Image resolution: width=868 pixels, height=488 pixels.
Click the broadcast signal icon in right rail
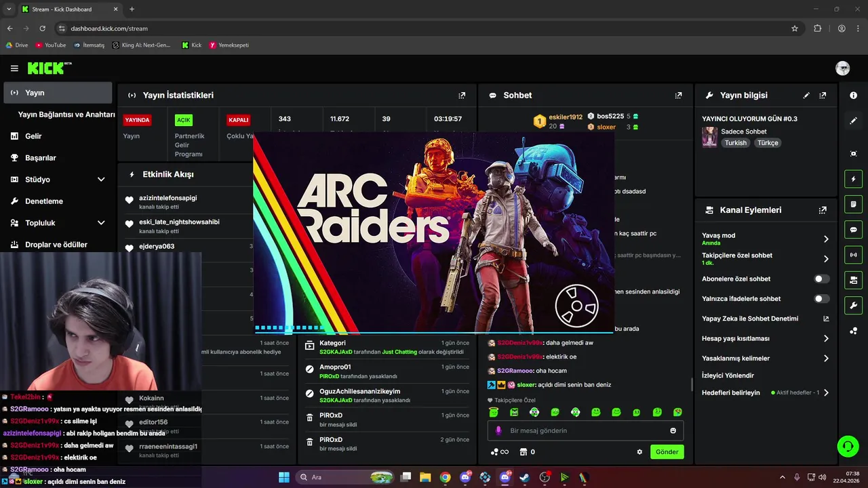tap(854, 255)
